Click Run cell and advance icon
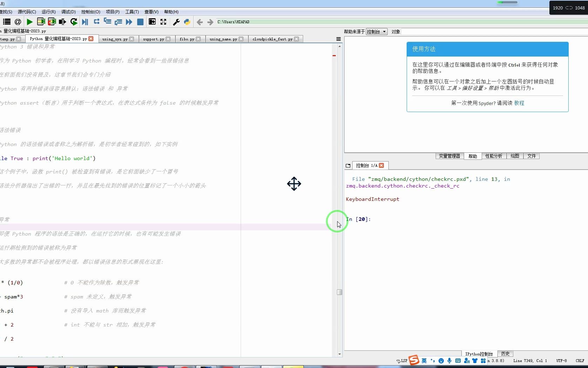This screenshot has width=588, height=368. point(52,22)
